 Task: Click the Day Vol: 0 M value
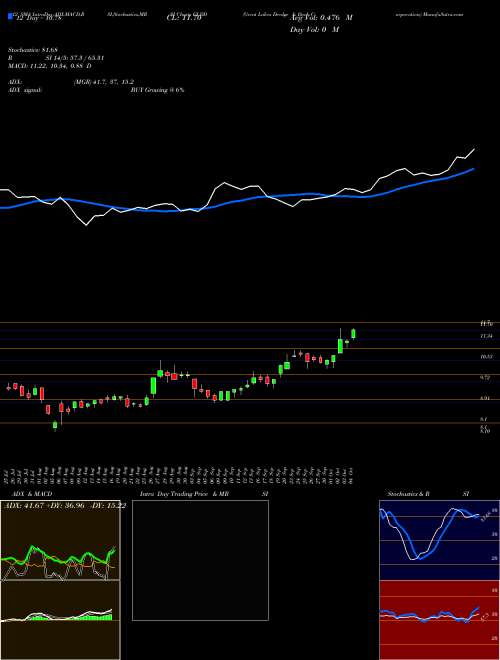point(314,29)
